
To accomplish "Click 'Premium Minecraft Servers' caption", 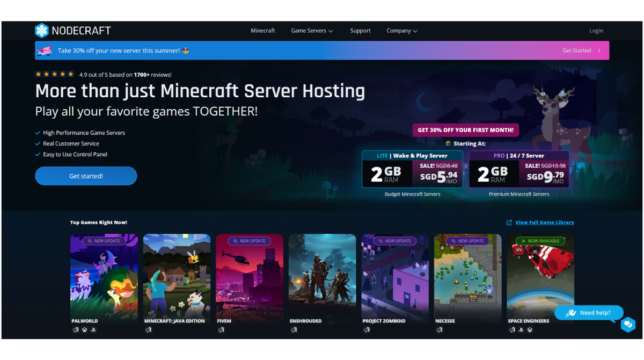I will [519, 194].
